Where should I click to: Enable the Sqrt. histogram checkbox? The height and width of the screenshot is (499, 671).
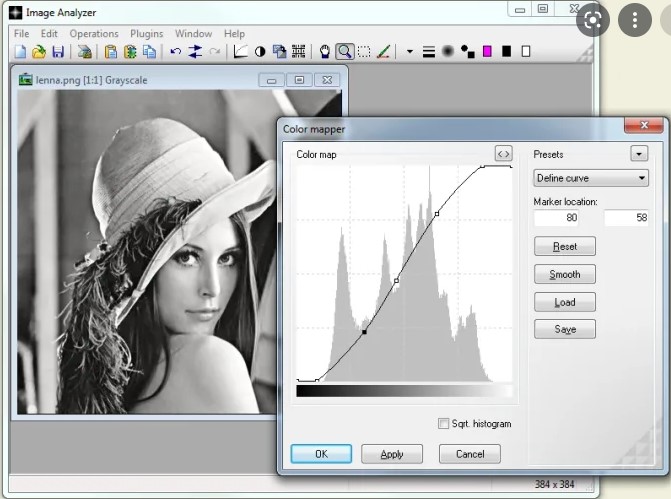(443, 423)
